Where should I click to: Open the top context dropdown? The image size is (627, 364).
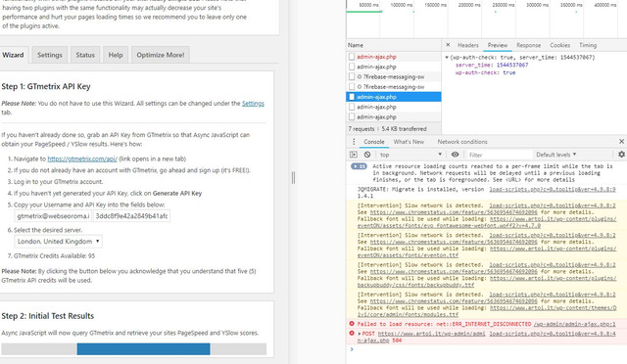[410, 155]
